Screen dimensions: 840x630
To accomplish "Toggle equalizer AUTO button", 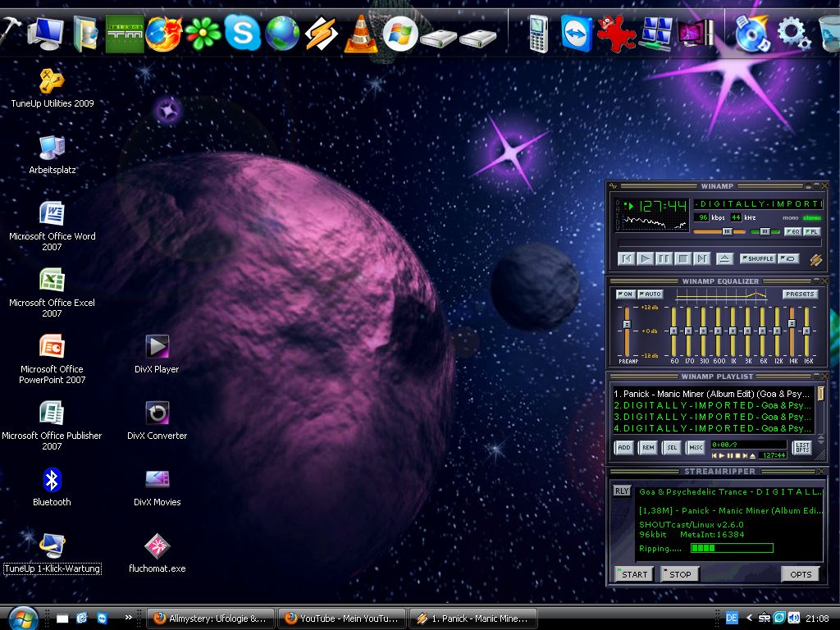I will [651, 294].
